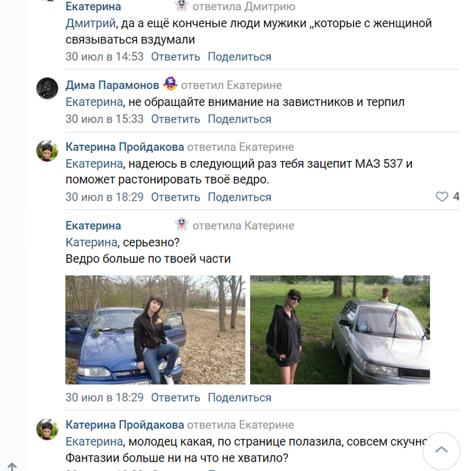Click the ghost emoji in the topmost comment header
Screen dimensions: 476x471
[181, 7]
